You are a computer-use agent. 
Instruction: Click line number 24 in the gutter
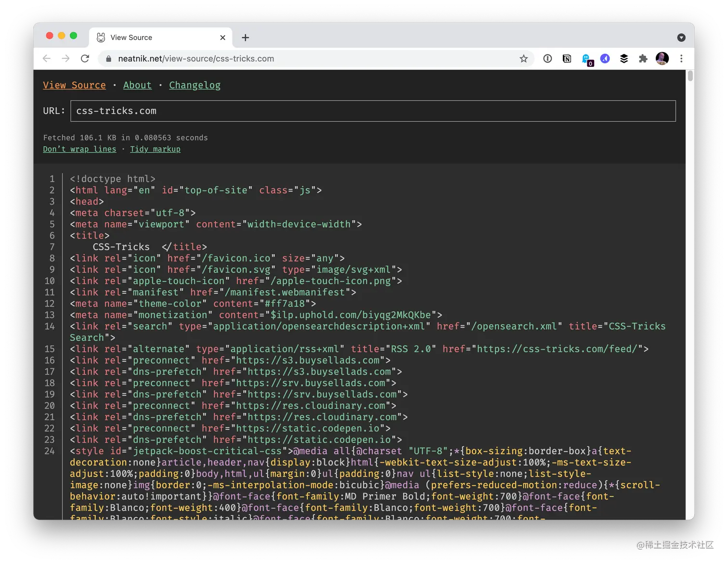pos(50,451)
